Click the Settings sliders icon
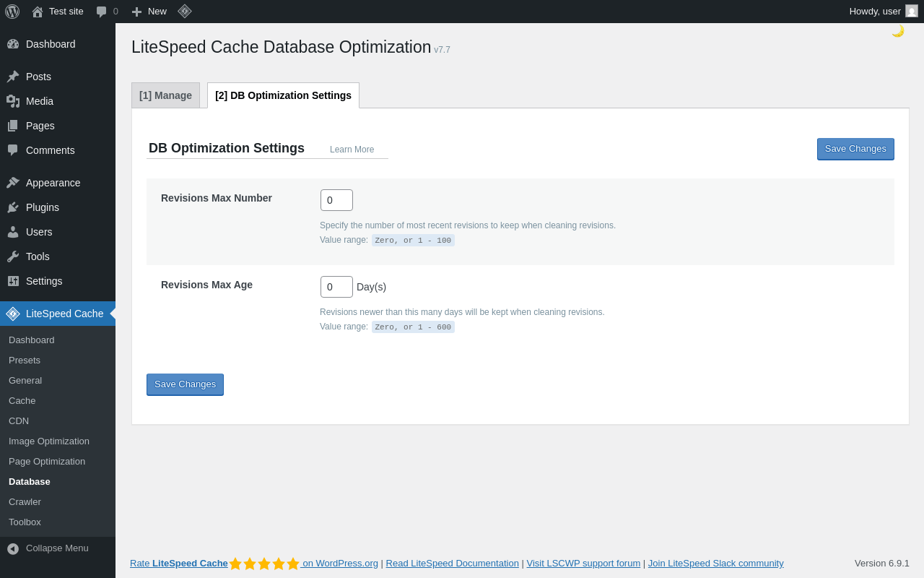The width and height of the screenshot is (924, 578). click(x=13, y=281)
